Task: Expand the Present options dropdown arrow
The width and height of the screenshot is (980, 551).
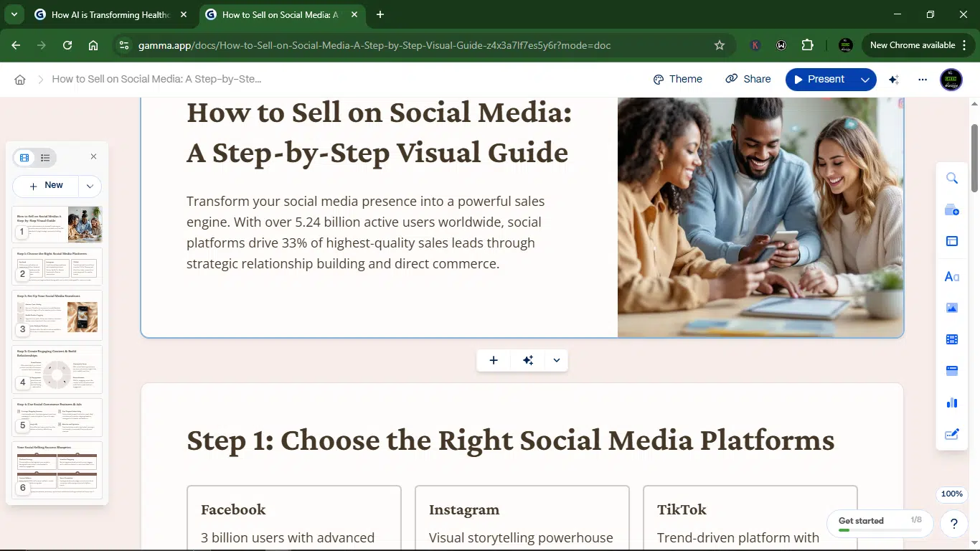Action: point(865,80)
